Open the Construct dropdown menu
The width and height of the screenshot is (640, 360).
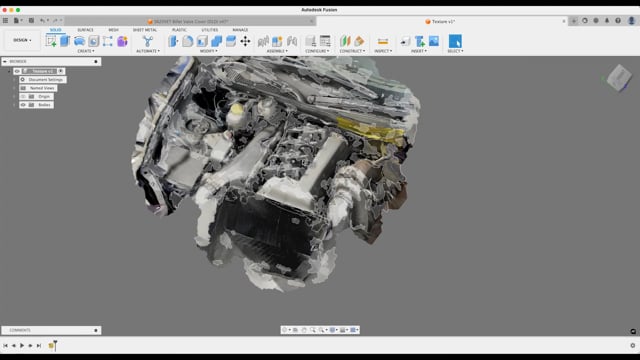point(352,51)
